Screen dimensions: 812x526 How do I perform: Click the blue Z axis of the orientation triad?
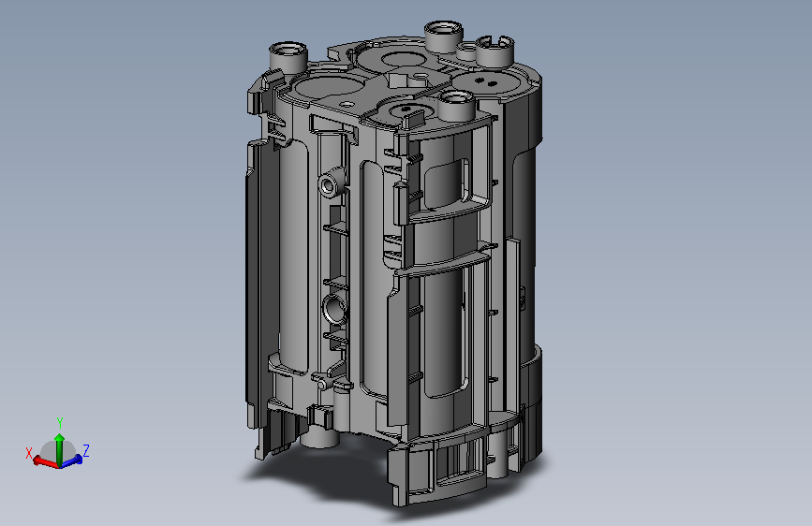[x=73, y=460]
